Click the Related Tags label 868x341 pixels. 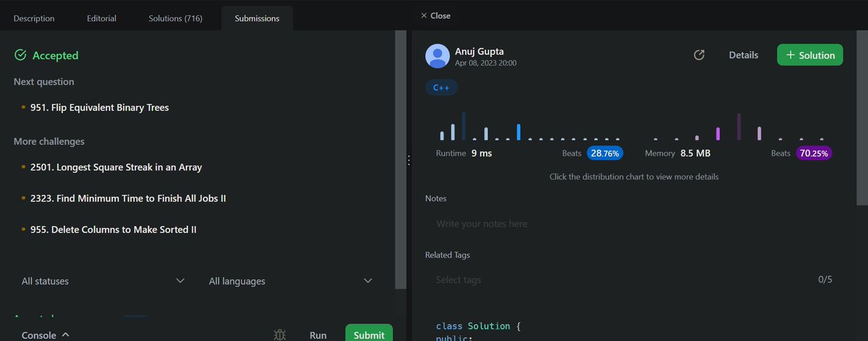coord(448,255)
